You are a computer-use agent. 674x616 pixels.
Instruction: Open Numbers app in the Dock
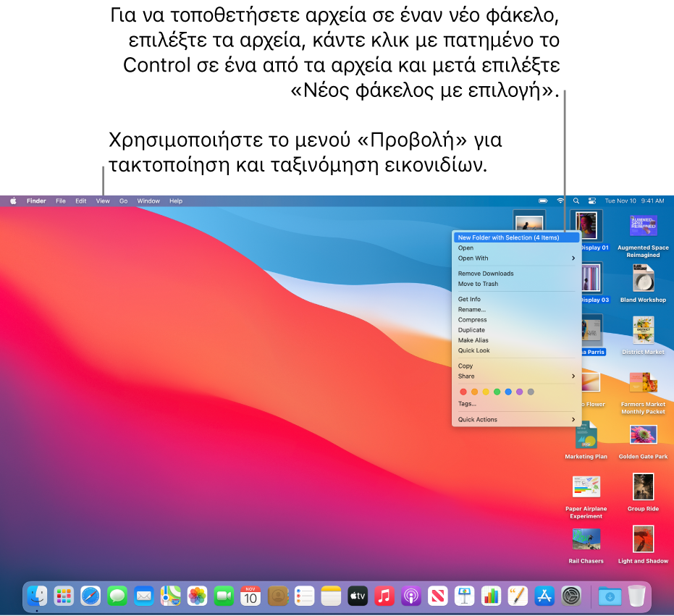tap(491, 596)
